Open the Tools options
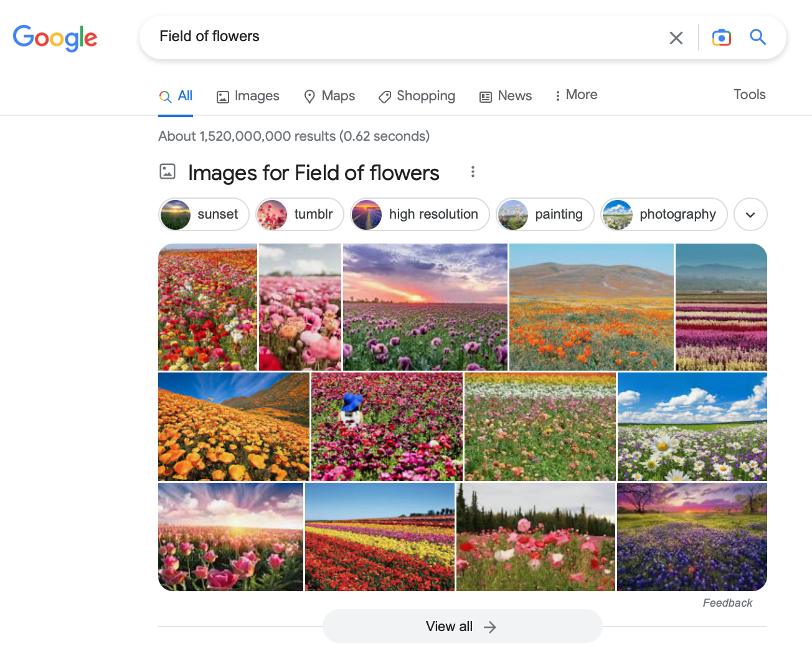The width and height of the screenshot is (812, 669). (749, 95)
